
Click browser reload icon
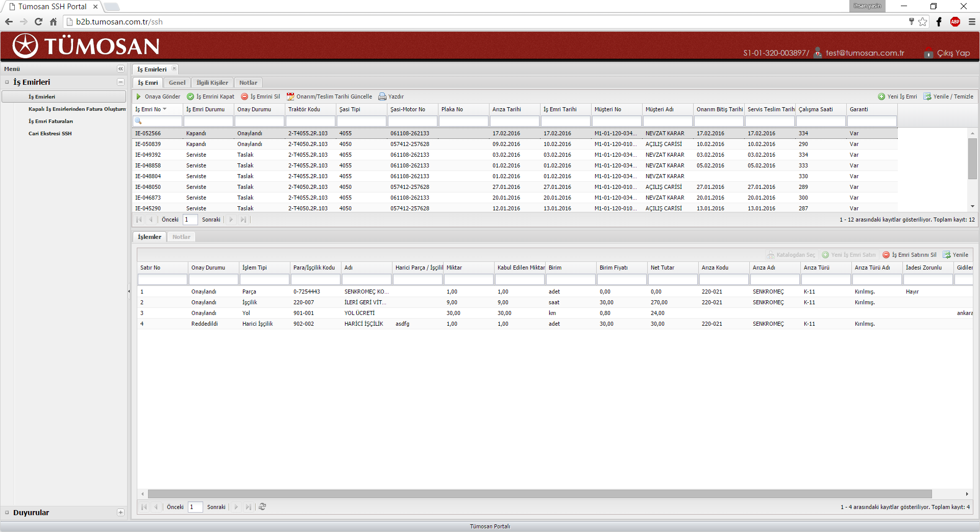38,21
